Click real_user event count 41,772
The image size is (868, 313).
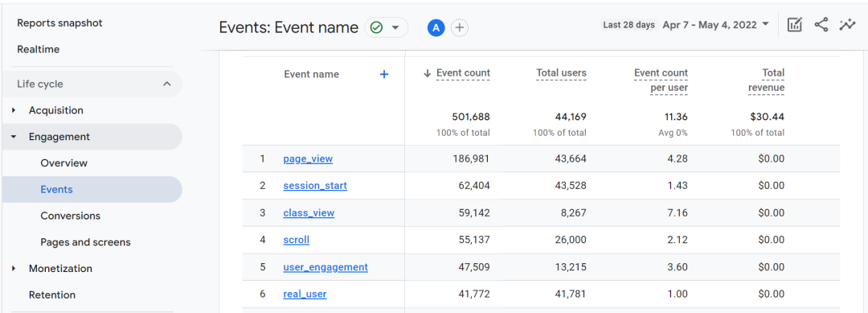[474, 294]
